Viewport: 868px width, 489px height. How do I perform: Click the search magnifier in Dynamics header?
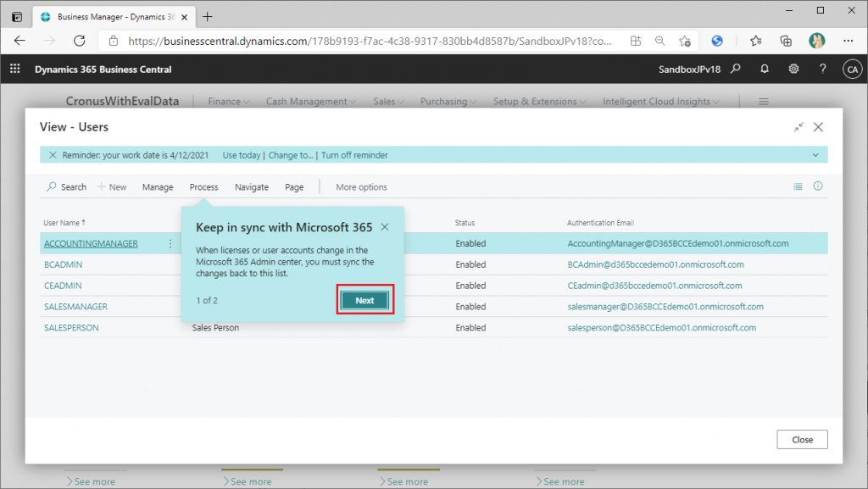pyautogui.click(x=735, y=69)
